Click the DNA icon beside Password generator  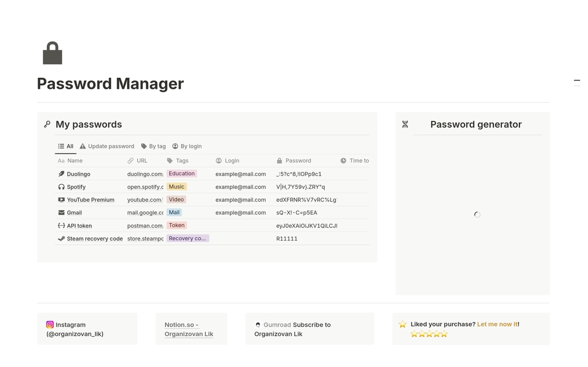(405, 124)
